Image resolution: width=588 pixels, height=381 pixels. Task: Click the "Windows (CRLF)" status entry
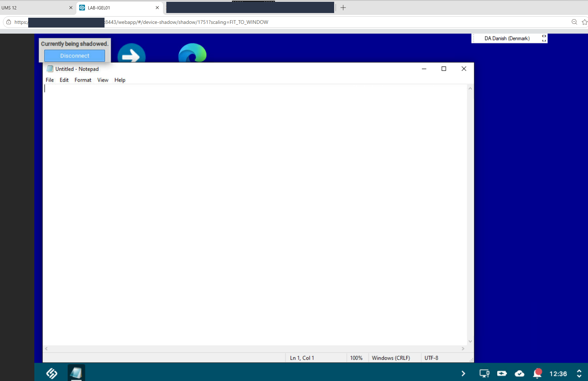click(391, 358)
